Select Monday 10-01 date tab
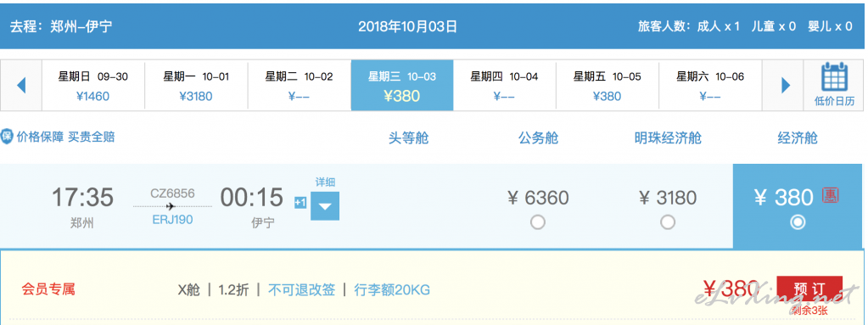This screenshot has height=325, width=868. (x=196, y=86)
